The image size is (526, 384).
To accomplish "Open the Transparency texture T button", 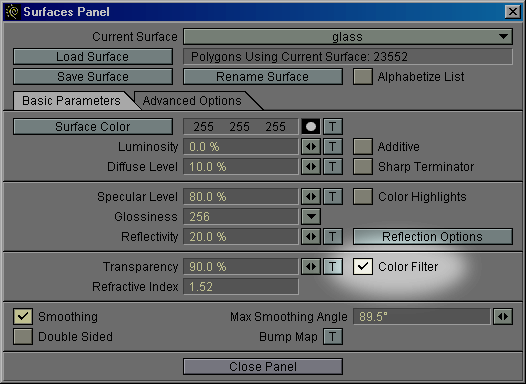I will click(x=333, y=267).
